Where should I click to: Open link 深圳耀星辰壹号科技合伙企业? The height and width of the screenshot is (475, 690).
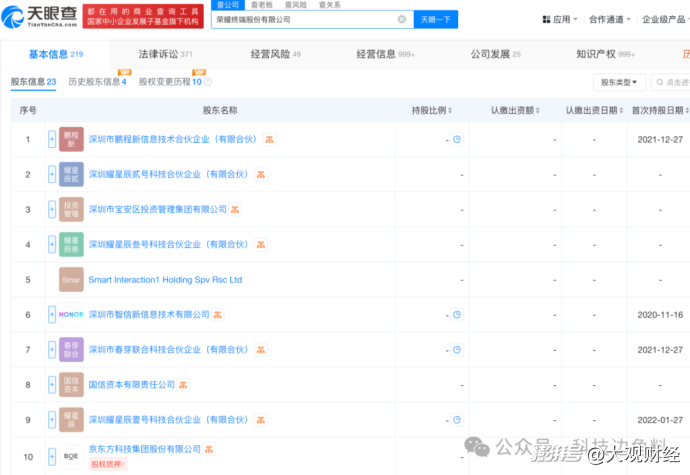[169, 420]
